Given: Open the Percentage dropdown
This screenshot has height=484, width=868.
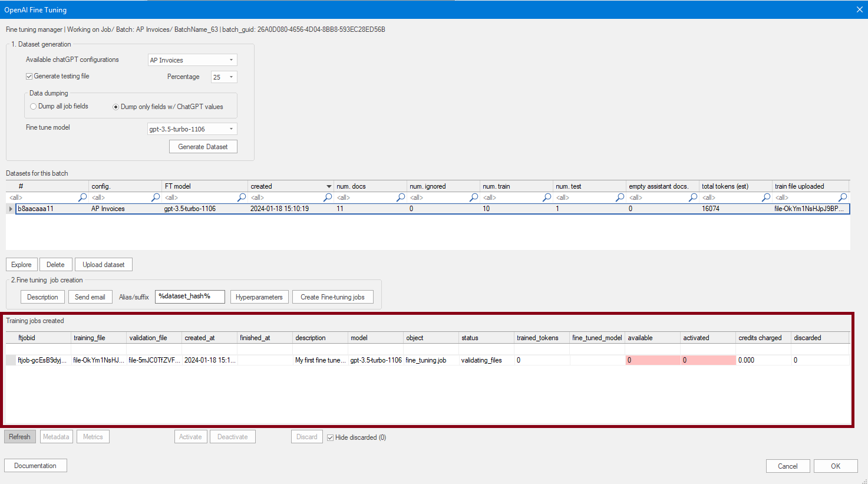Looking at the screenshot, I should click(231, 77).
